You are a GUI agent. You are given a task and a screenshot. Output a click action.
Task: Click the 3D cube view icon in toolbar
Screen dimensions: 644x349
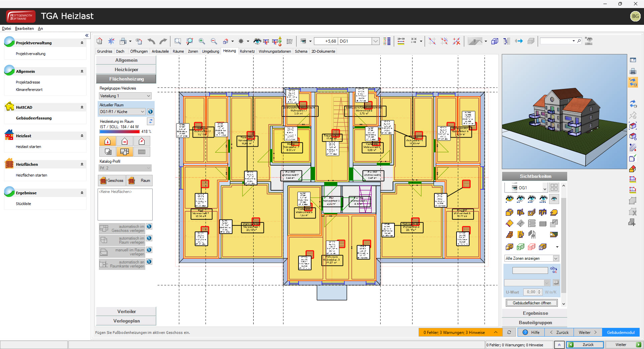[x=494, y=41]
